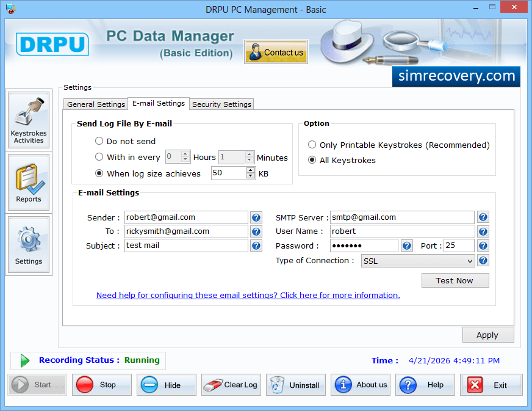532x411 pixels.
Task: Exit the application
Action: [491, 385]
